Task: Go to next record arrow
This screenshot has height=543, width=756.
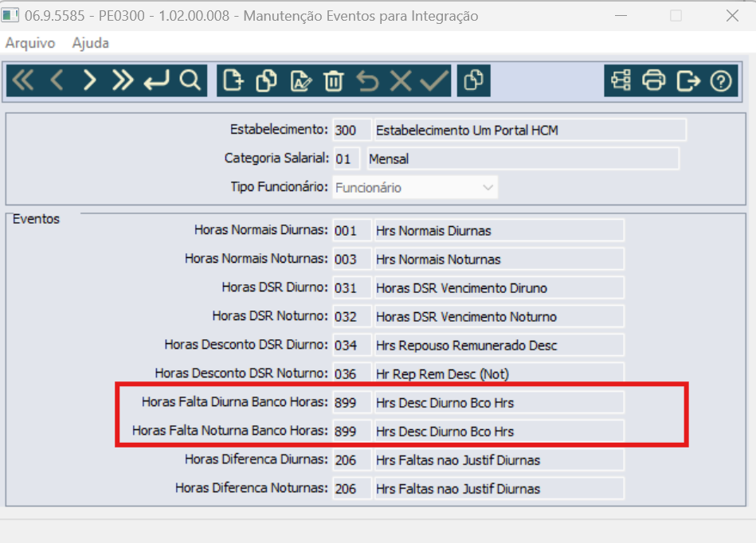Action: tap(90, 80)
